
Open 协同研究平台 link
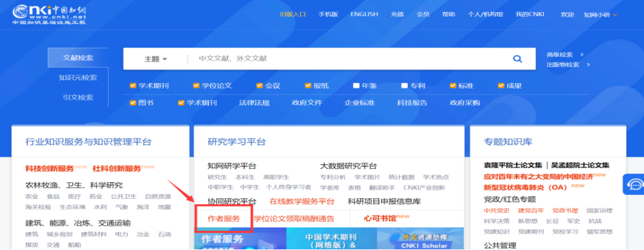click(x=232, y=201)
